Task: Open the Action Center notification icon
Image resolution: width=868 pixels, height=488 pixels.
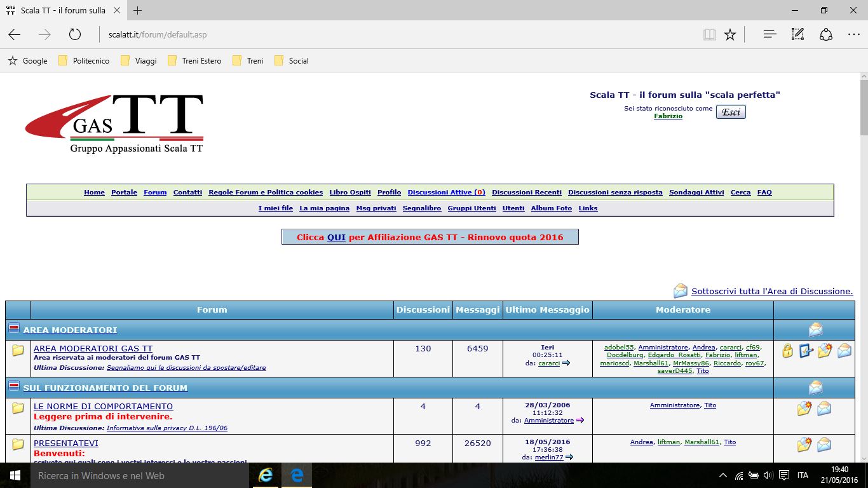Action: (784, 475)
